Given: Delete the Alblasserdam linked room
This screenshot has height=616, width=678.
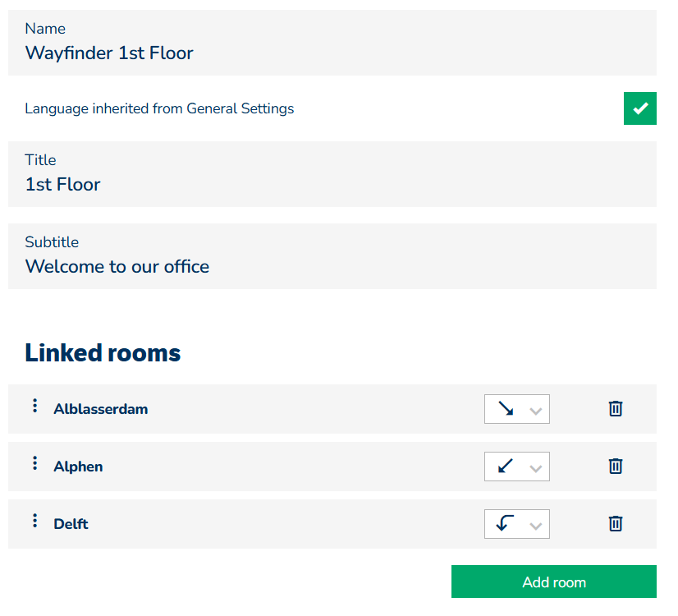Looking at the screenshot, I should pyautogui.click(x=616, y=409).
